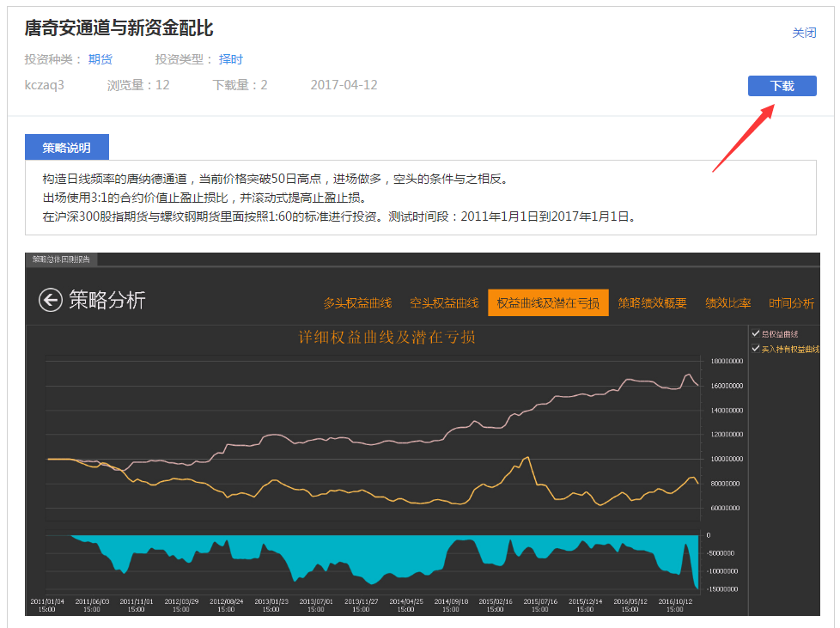Screen dimensions: 840x628
Task: Click the 关闭 link
Action: coord(804,33)
